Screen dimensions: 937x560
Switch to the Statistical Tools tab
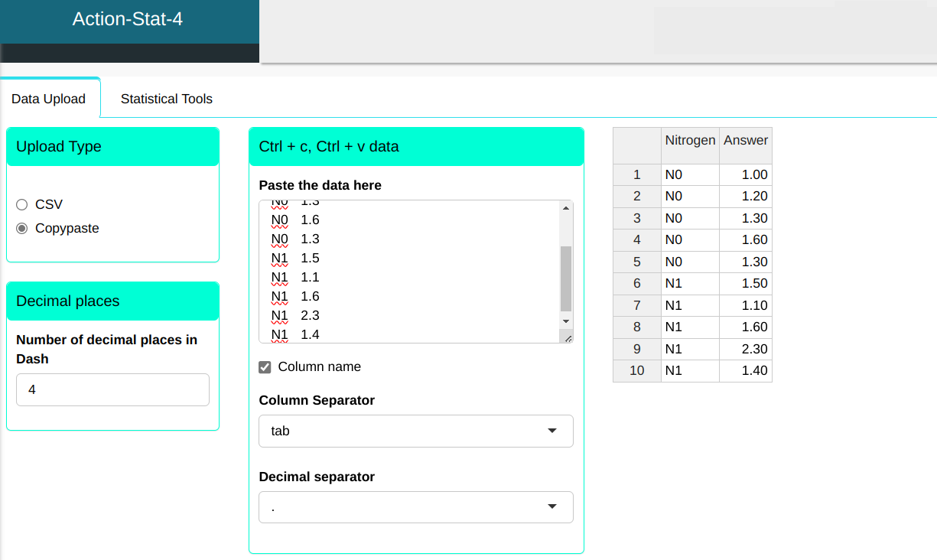[166, 99]
